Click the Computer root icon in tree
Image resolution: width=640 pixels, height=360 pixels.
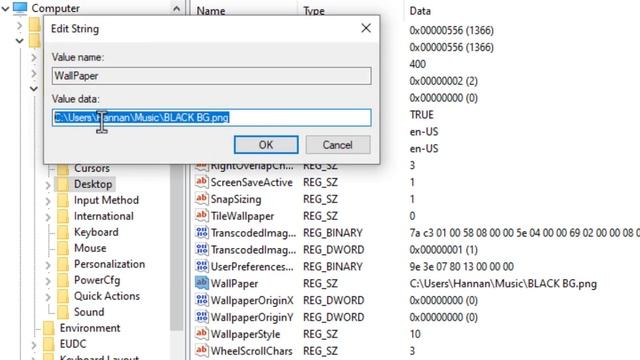pyautogui.click(x=20, y=8)
